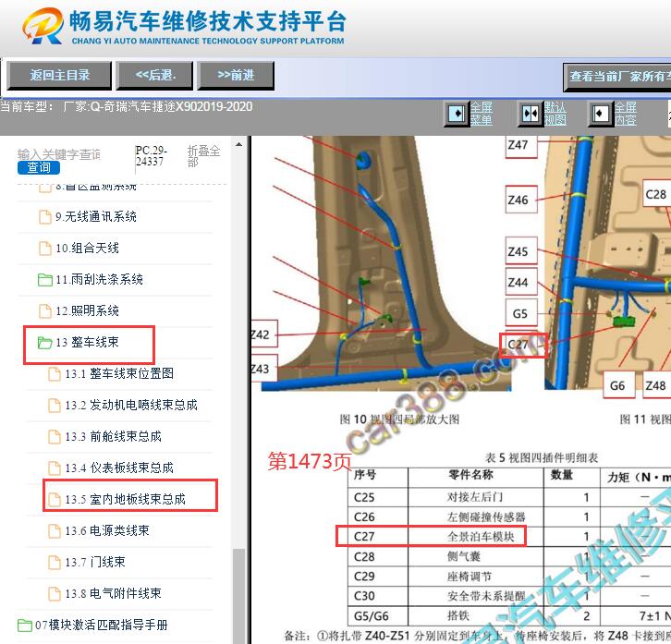Click the document icon beside 13.3 前舱线束总成
Screen dimensions: 671x644
pos(55,437)
